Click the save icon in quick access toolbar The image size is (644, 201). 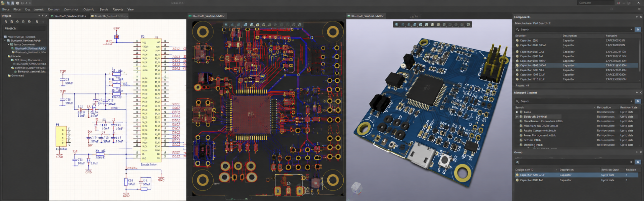pyautogui.click(x=13, y=3)
